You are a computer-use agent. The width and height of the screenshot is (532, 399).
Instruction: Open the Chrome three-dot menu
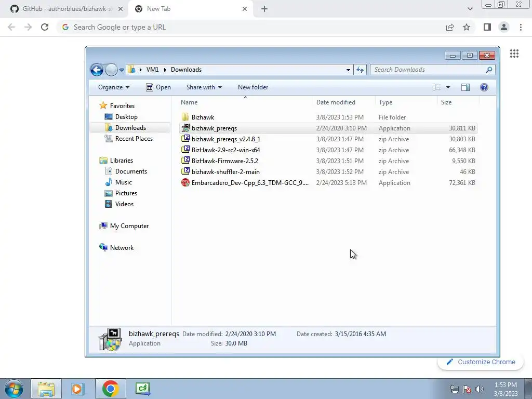(521, 27)
